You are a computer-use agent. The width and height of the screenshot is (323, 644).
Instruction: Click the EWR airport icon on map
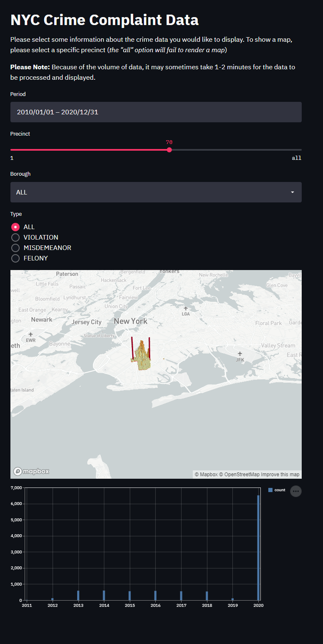point(30,334)
